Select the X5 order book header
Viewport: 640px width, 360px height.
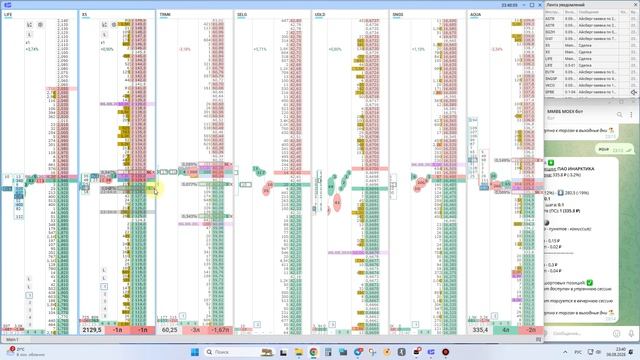84,14
